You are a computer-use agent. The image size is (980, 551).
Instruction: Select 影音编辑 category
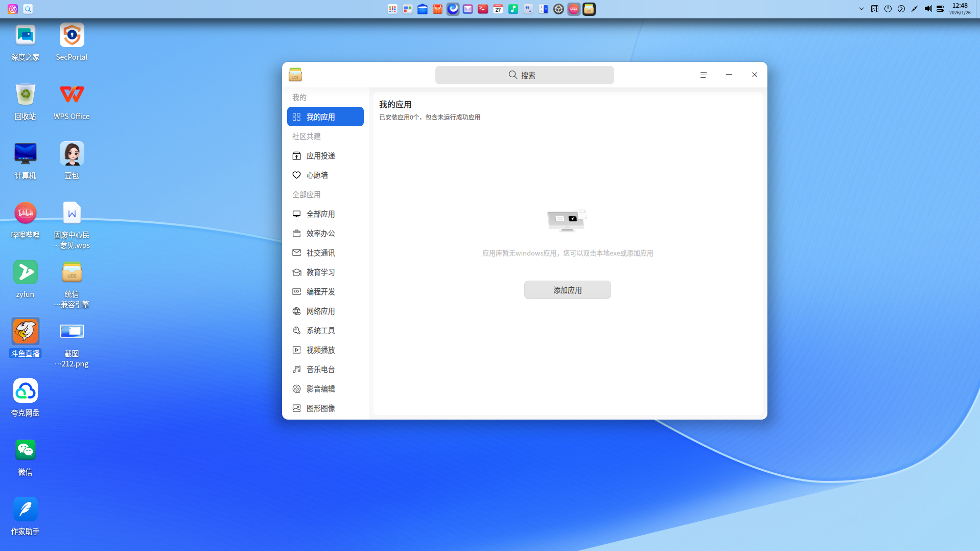click(x=325, y=388)
